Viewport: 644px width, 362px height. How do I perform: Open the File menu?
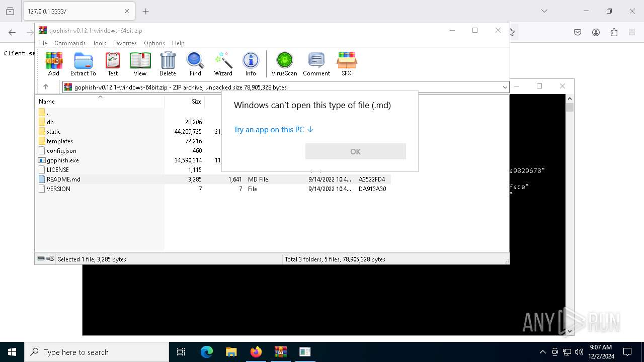[x=43, y=43]
